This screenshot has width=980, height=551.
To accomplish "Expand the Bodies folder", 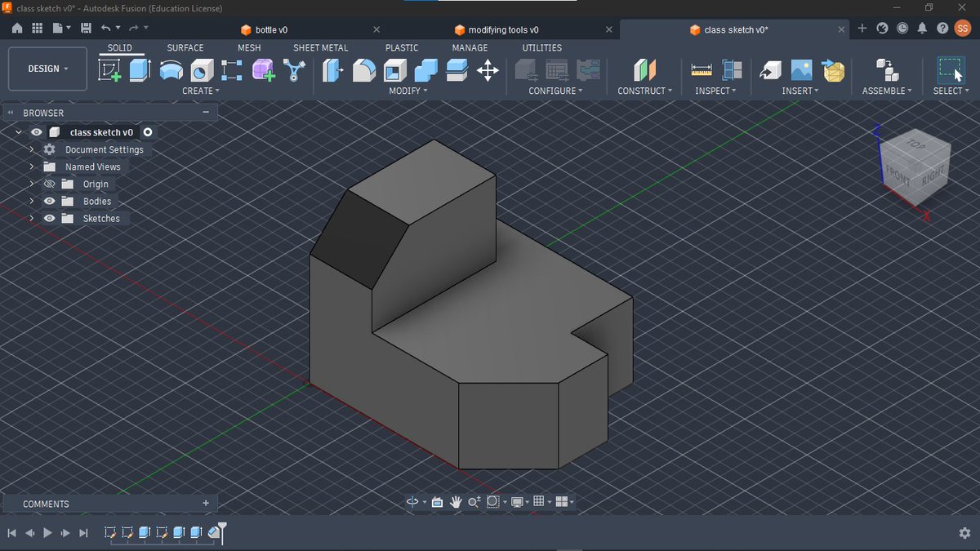I will pyautogui.click(x=32, y=201).
